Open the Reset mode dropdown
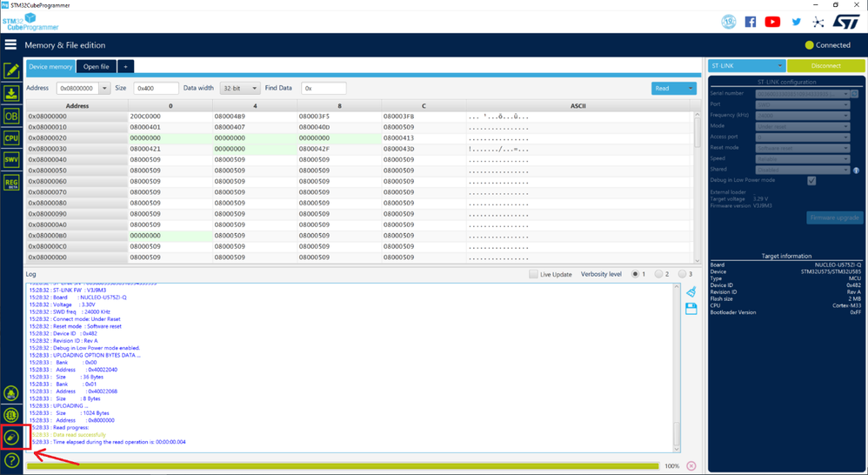Screen dimensions: 868x475 802,148
